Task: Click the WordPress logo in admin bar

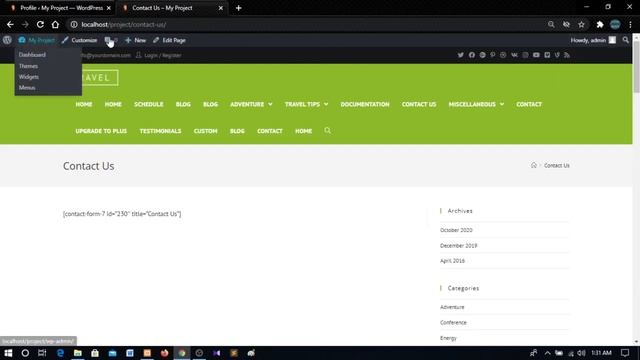Action: coord(7,40)
